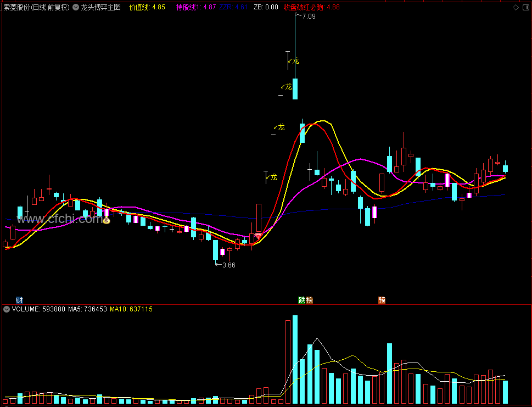
Task: Click the money bag signal icon
Action: pyautogui.click(x=107, y=220)
